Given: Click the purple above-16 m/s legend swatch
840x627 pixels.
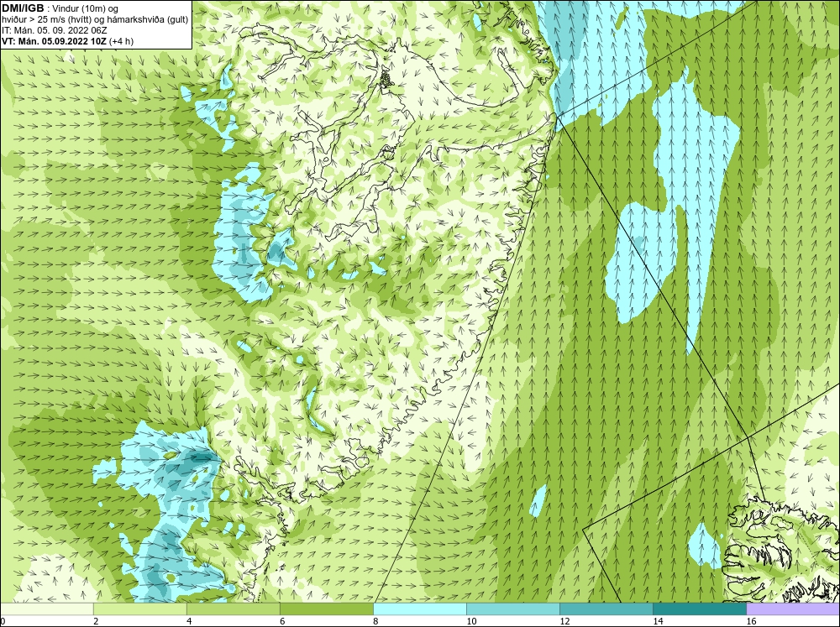Looking at the screenshot, I should tap(793, 609).
